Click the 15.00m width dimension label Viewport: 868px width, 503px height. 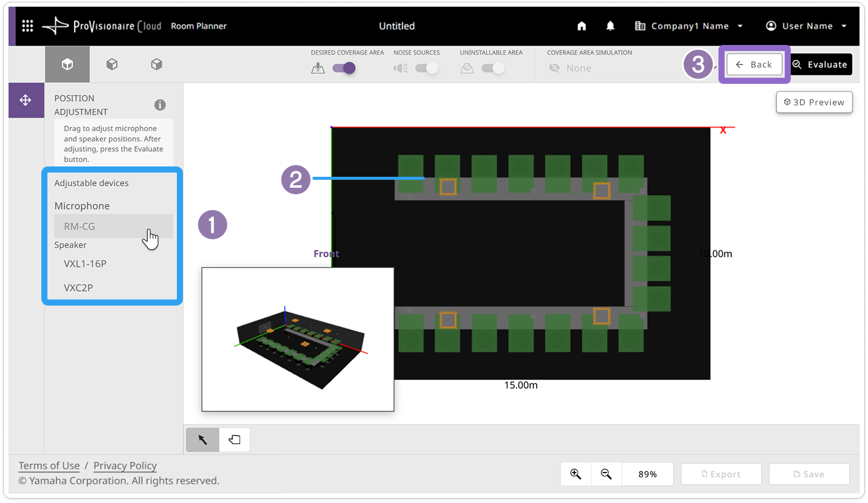521,385
